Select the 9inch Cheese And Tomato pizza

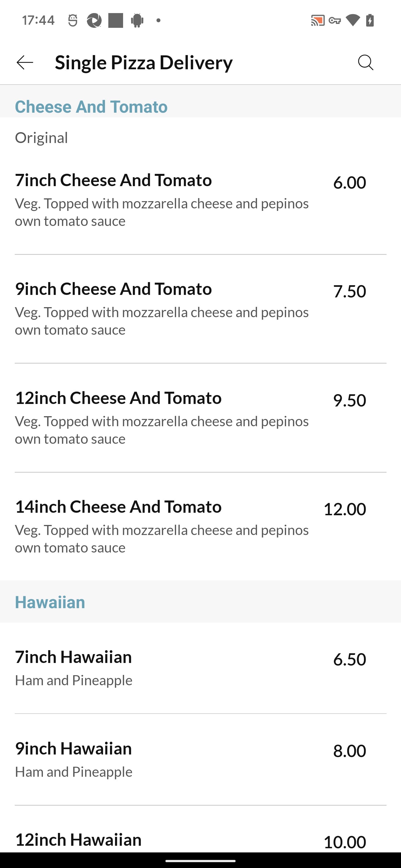162,309
